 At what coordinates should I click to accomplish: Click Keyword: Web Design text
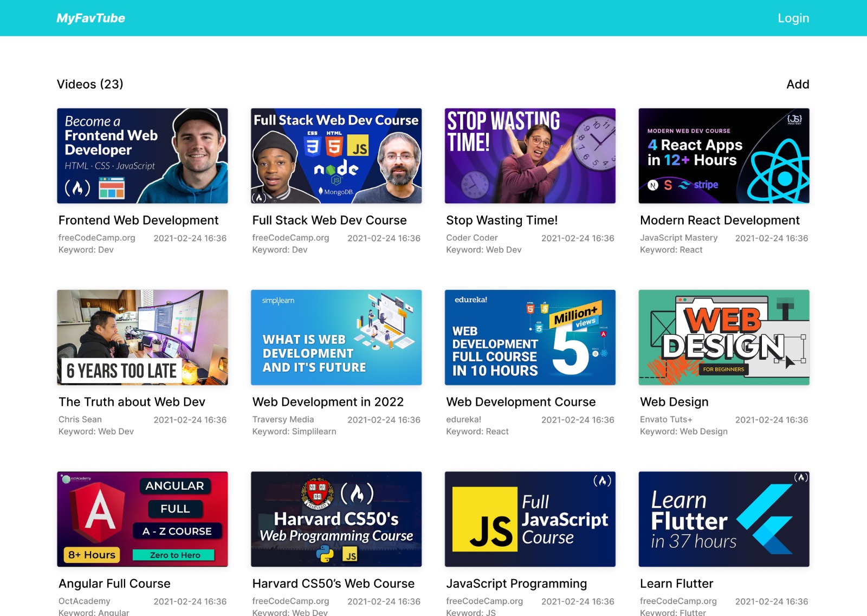tap(683, 431)
